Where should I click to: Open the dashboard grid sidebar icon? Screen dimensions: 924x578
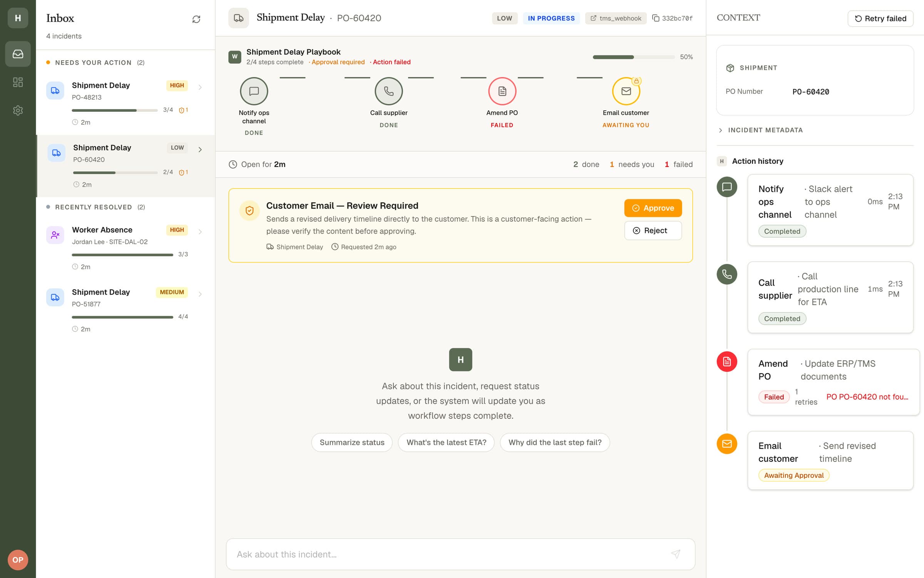(x=18, y=82)
